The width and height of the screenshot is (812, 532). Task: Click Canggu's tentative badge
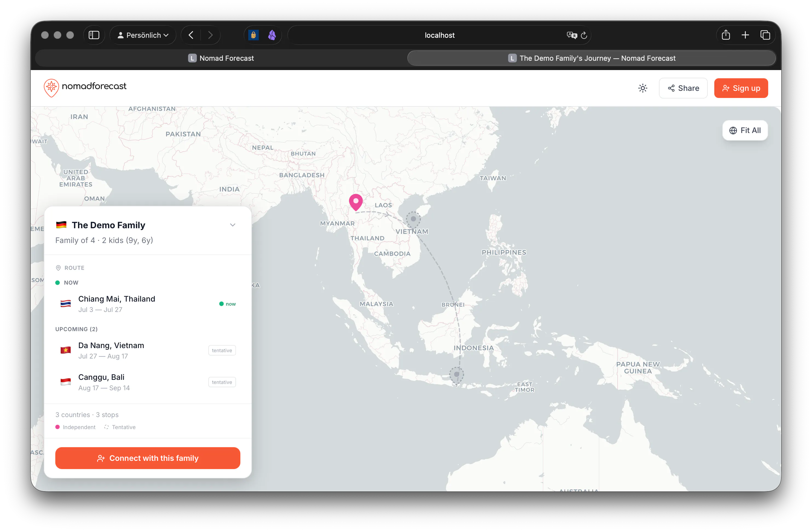[x=222, y=382]
